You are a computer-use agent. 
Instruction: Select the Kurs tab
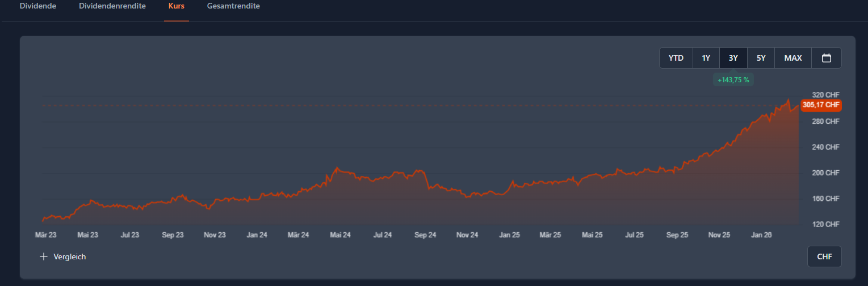177,6
